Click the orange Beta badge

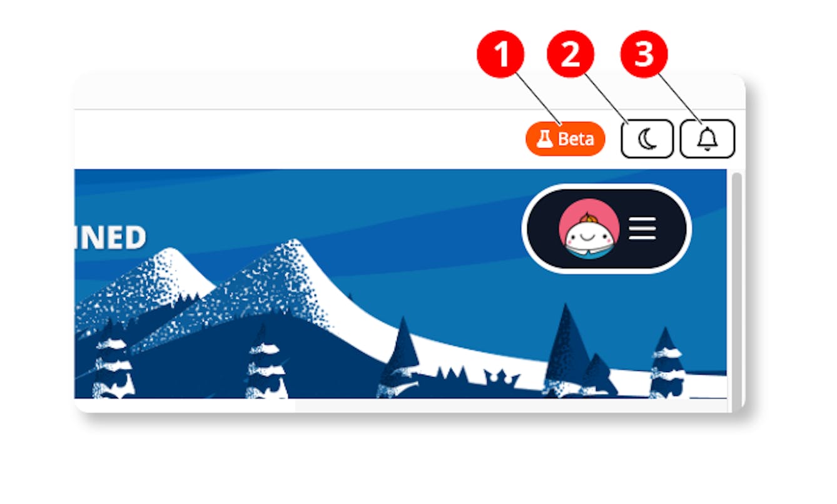coord(566,138)
